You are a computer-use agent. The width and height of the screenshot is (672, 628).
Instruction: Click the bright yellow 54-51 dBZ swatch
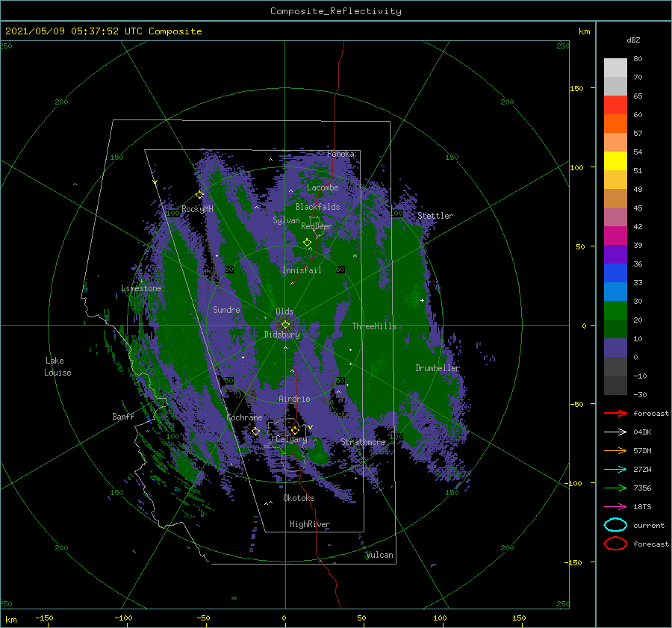tap(615, 161)
